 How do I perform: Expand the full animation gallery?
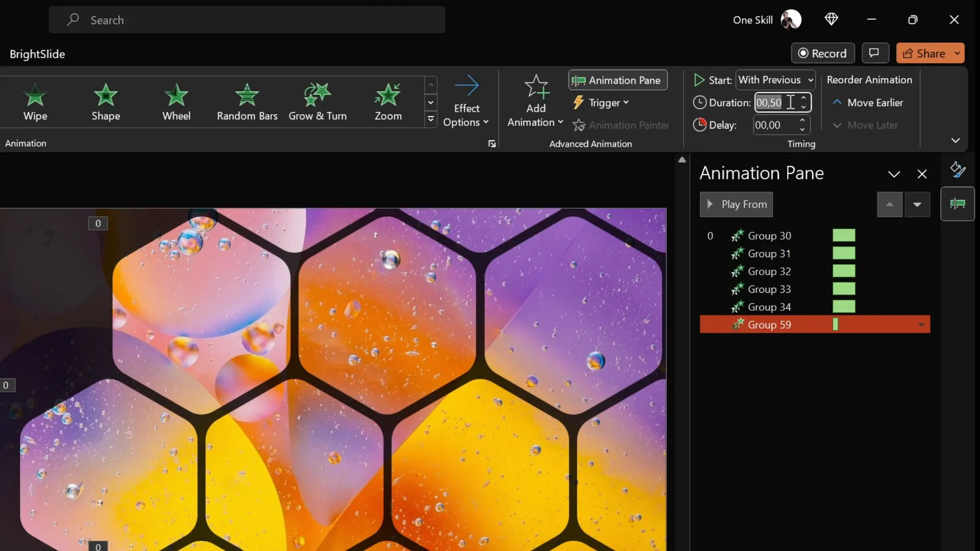tap(431, 119)
